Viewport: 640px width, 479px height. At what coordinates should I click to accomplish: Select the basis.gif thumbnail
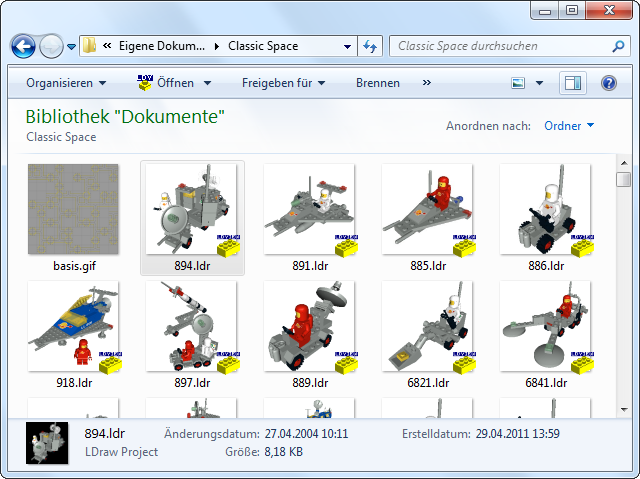coord(73,209)
